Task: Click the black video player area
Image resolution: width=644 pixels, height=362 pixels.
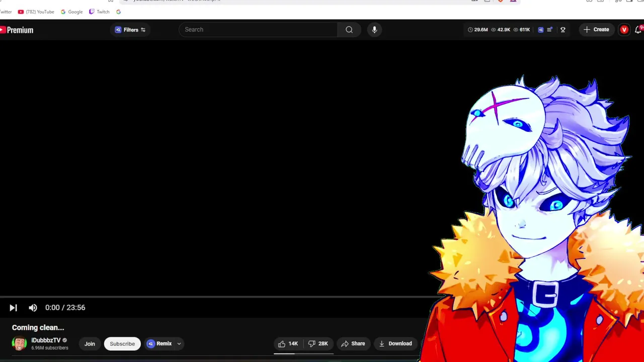Action: coord(216,168)
